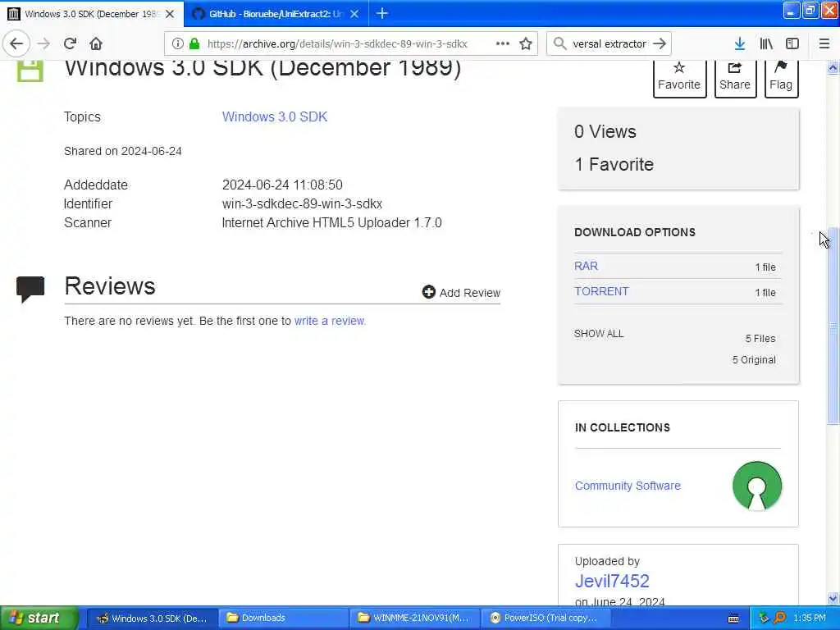840x630 pixels.
Task: Open the downloads panel
Action: 740,43
